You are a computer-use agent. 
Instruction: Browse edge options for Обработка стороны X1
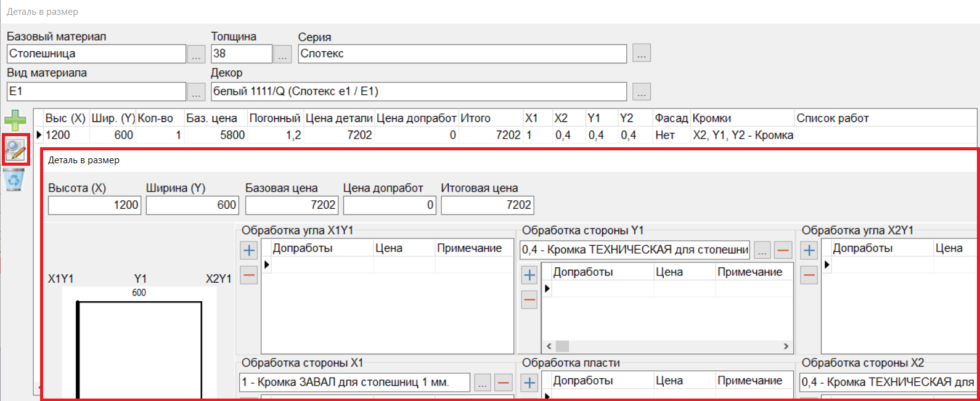[483, 383]
